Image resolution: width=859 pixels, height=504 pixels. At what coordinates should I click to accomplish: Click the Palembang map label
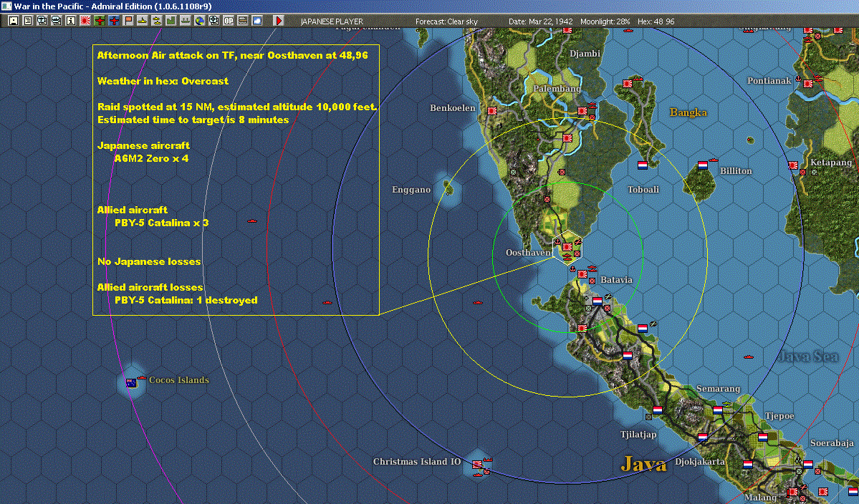tap(557, 89)
